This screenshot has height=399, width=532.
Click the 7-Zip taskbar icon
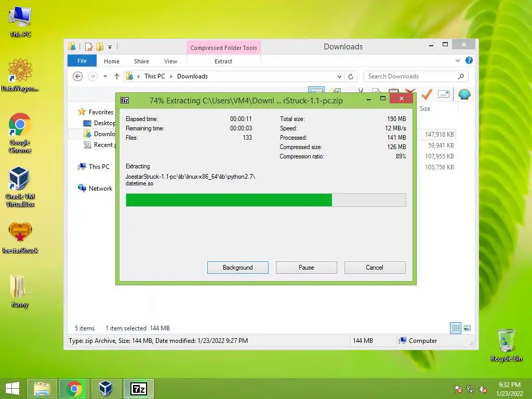click(x=138, y=389)
